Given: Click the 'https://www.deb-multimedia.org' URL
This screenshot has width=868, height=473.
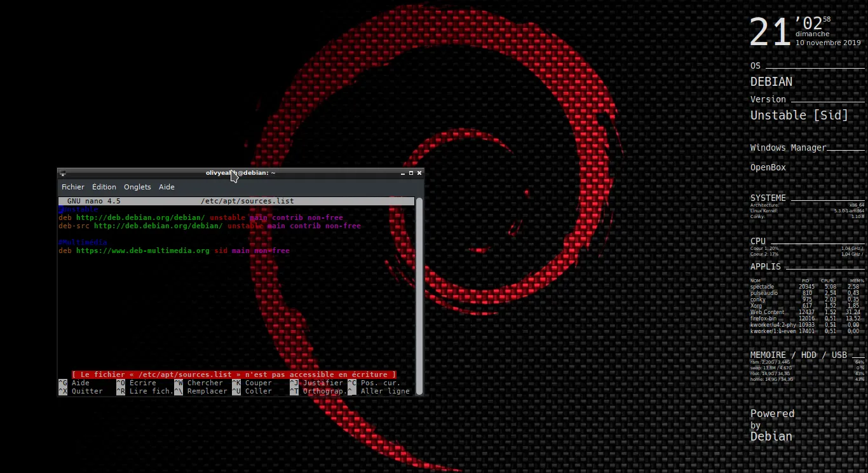Looking at the screenshot, I should click(x=142, y=250).
